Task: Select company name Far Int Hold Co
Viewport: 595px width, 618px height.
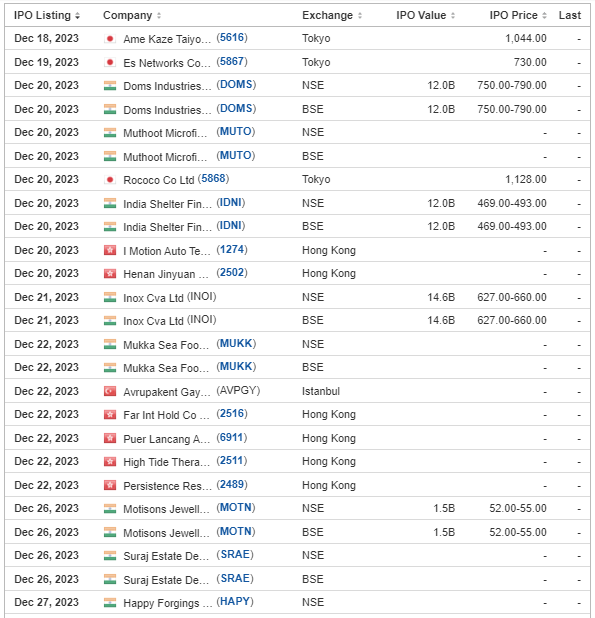Action: coord(166,415)
